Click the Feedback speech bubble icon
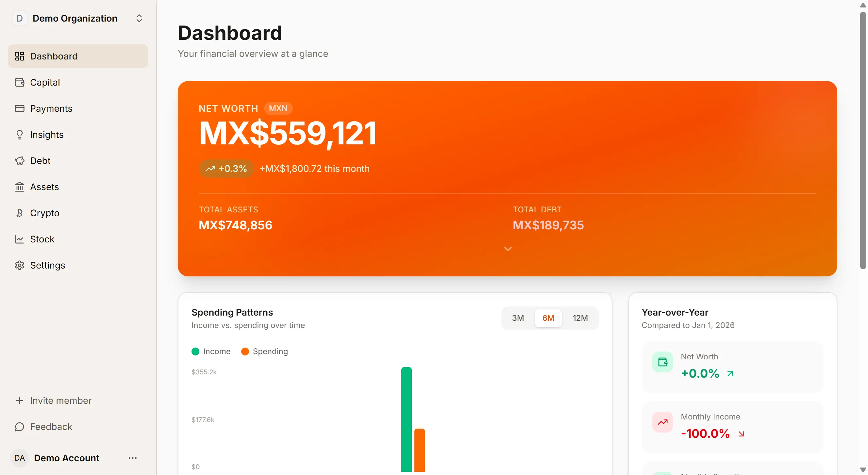 [x=20, y=427]
